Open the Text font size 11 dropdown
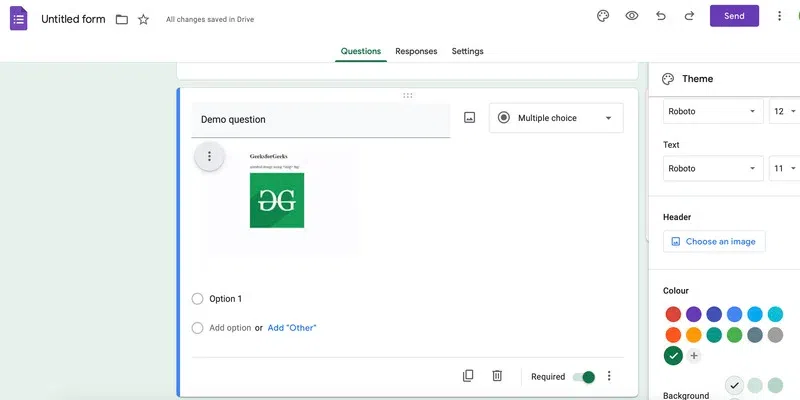Screen dimensions: 800x400 785,168
